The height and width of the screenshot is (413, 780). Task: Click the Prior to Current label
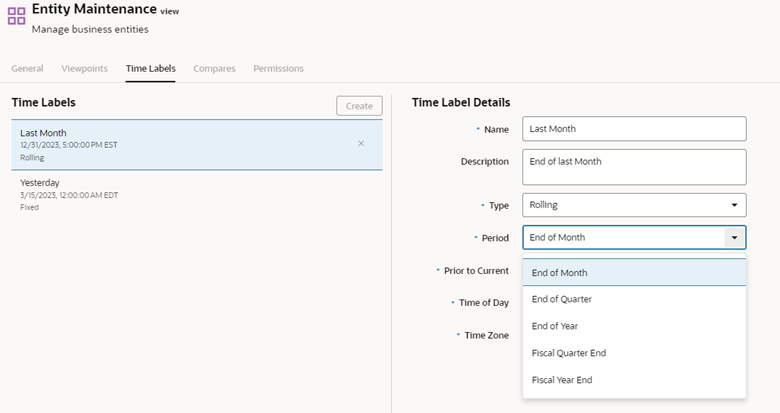pyautogui.click(x=476, y=271)
